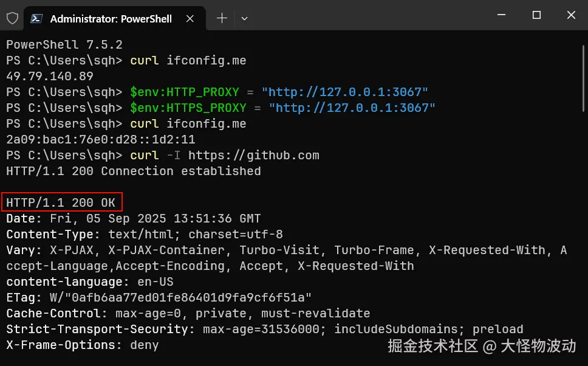Click the PowerShell 7.5.2 version text
Screen dimensions: 588x366
64,44
